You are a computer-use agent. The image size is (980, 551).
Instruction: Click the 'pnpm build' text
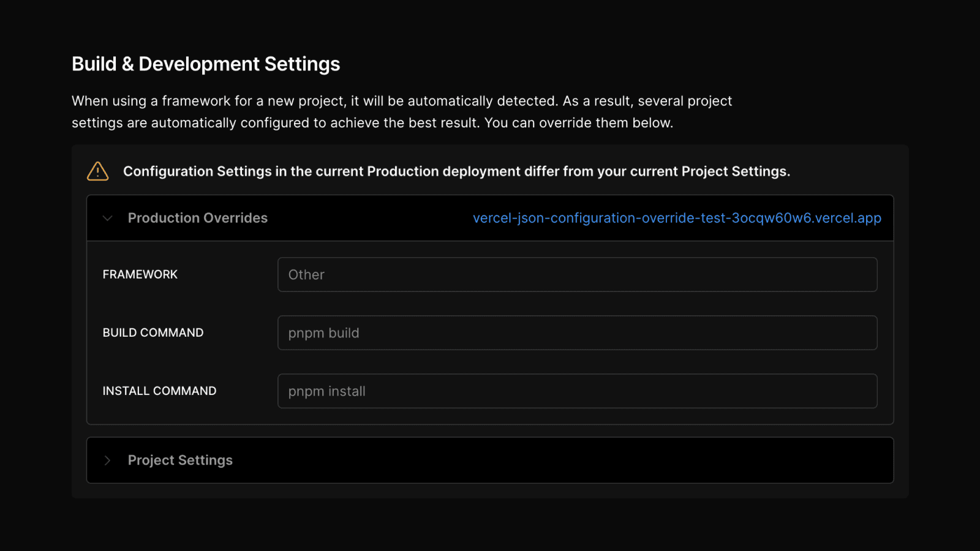click(x=323, y=333)
